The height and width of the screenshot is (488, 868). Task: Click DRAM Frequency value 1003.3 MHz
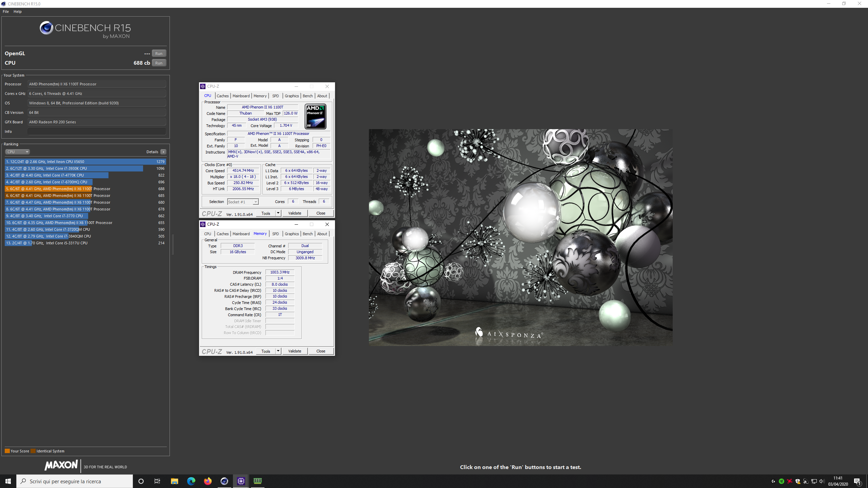click(280, 272)
